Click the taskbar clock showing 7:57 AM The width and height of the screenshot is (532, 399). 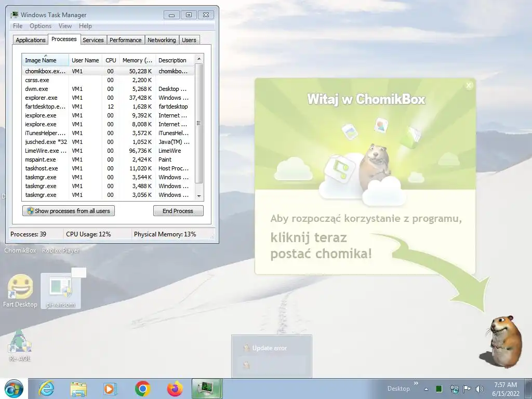click(506, 389)
